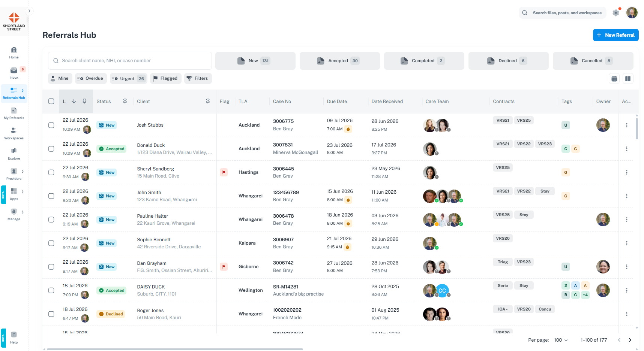Show the Completed referrals tab
The image size is (644, 351).
(x=424, y=61)
